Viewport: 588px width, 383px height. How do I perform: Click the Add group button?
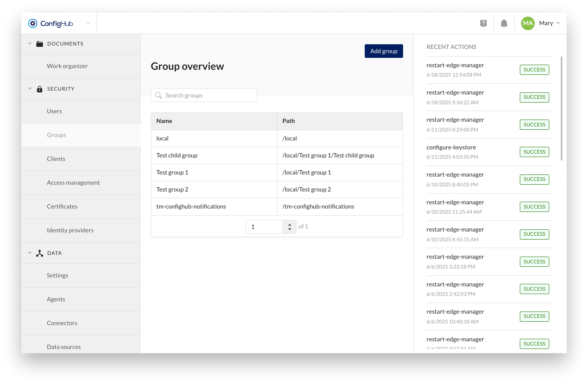(x=383, y=51)
